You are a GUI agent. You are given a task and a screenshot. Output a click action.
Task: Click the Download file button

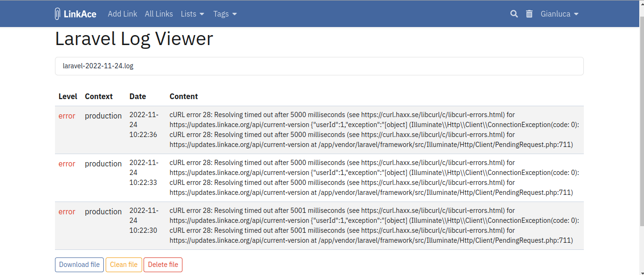click(x=79, y=265)
